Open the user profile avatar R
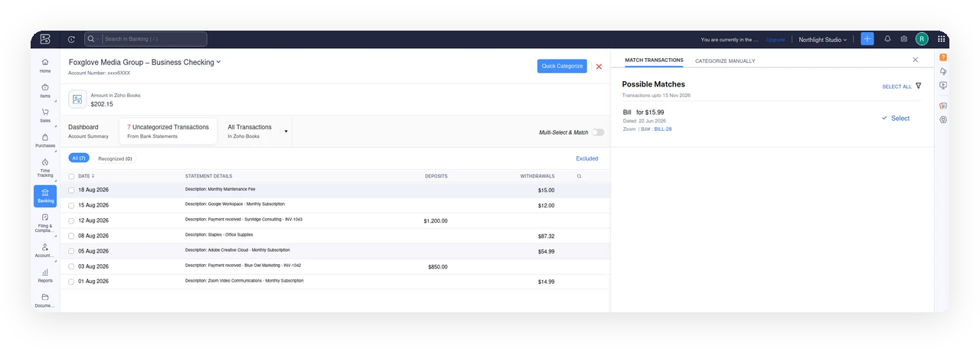Viewport: 980px width, 349px height. pos(922,39)
